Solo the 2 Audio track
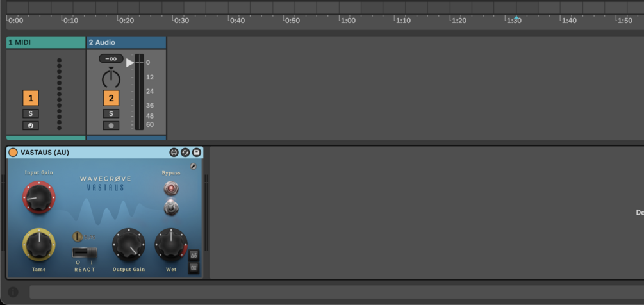Viewport: 644px width, 305px height. coord(111,113)
